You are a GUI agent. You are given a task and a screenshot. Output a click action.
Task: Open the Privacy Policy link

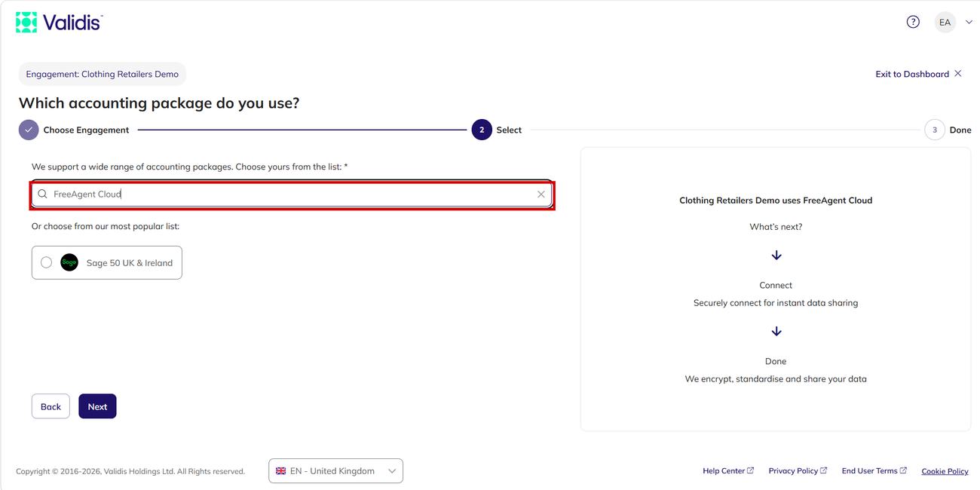pyautogui.click(x=798, y=471)
